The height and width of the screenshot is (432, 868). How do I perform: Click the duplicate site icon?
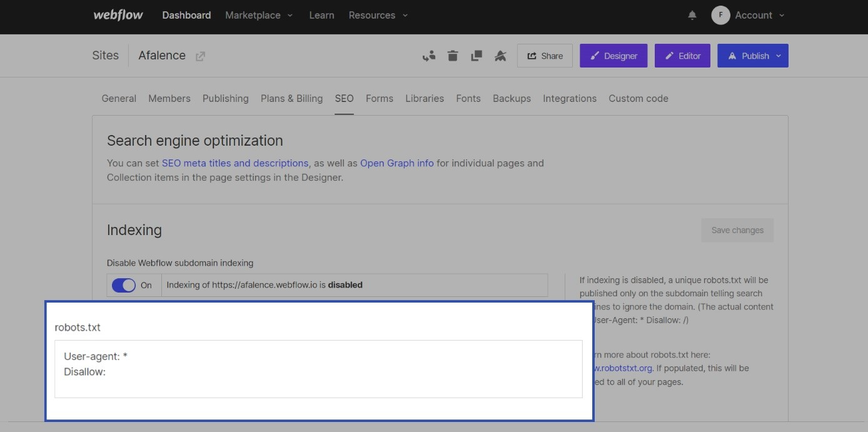point(477,56)
